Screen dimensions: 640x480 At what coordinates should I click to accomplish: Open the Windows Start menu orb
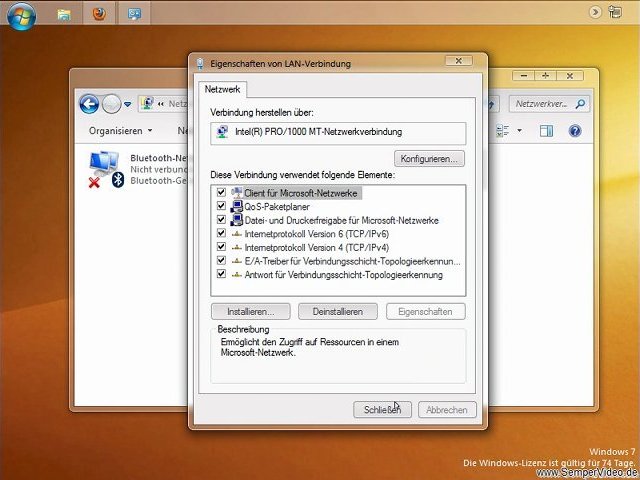pyautogui.click(x=20, y=14)
